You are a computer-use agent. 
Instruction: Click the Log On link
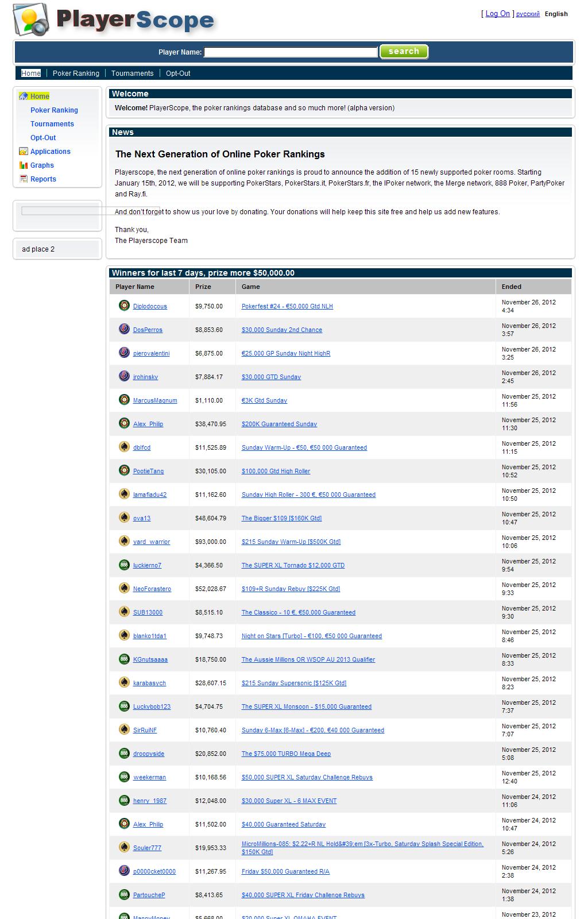pyautogui.click(x=497, y=14)
